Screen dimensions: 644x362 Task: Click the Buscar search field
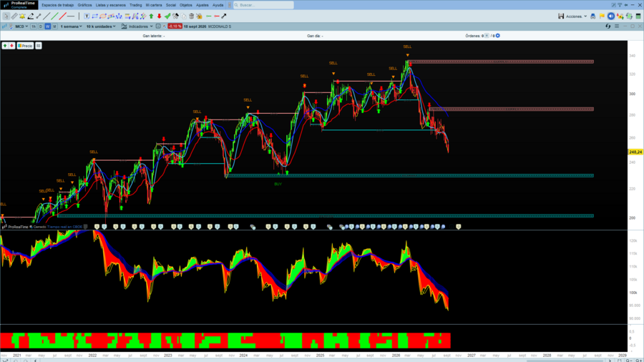point(263,5)
